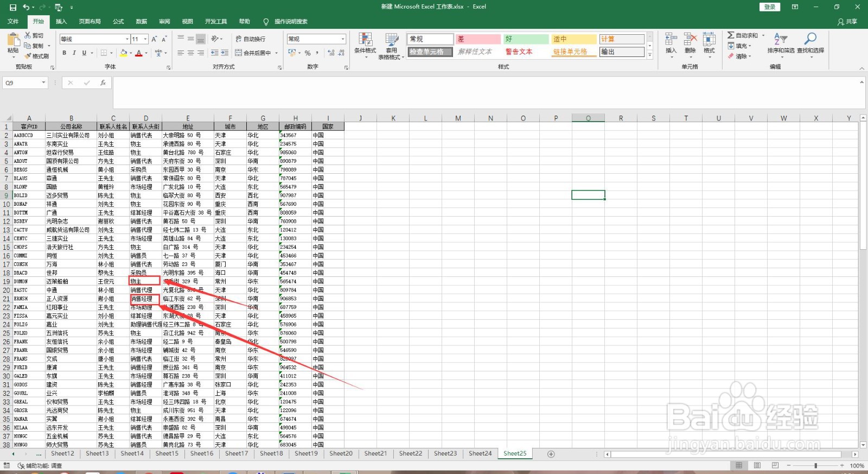Click the comma style number format
The image size is (868, 474).
(317, 53)
